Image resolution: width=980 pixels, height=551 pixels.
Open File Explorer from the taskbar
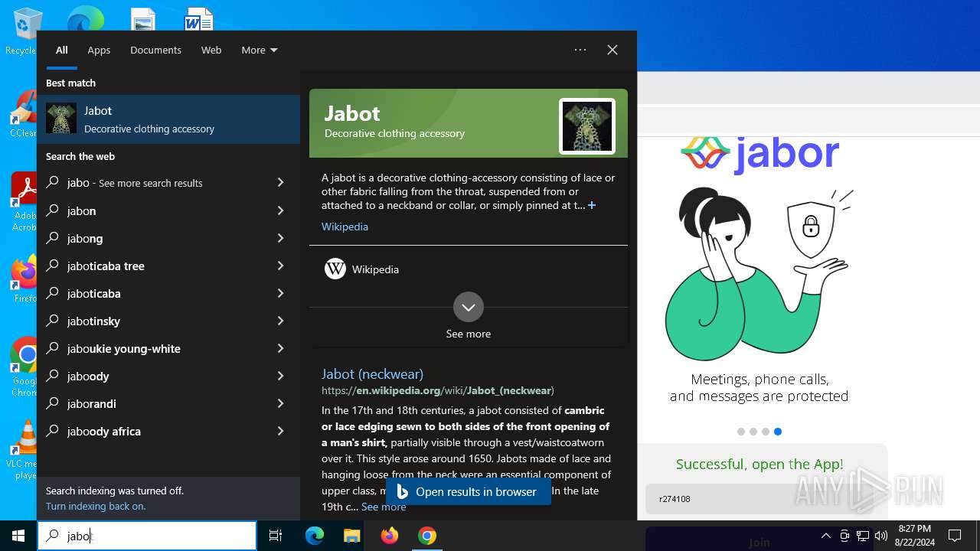[351, 536]
